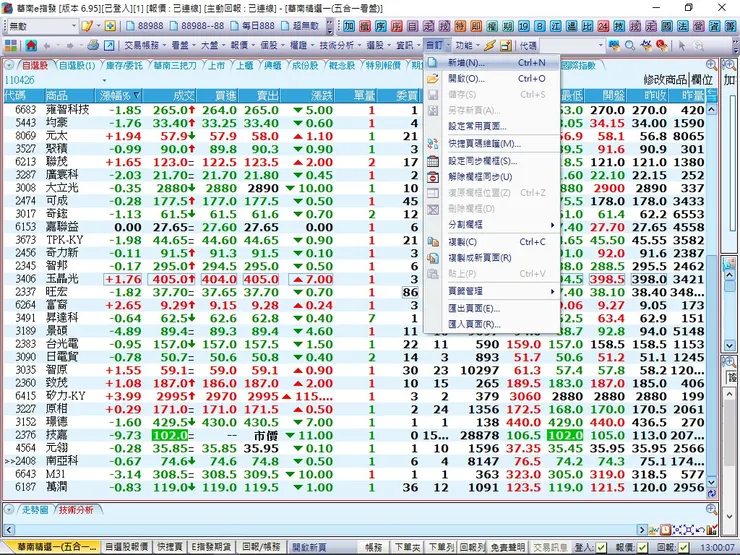Collapse the chart panel with round arrow
This screenshot has width=740, height=555.
click(9, 510)
